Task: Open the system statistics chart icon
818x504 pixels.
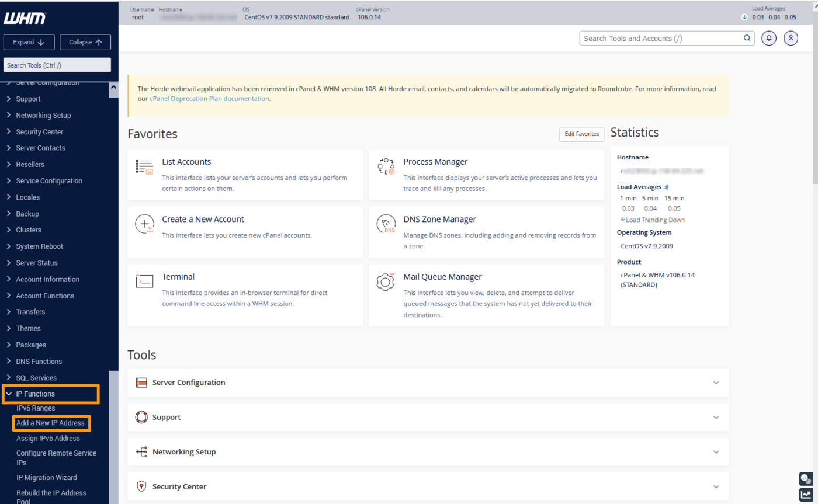Action: (x=806, y=495)
